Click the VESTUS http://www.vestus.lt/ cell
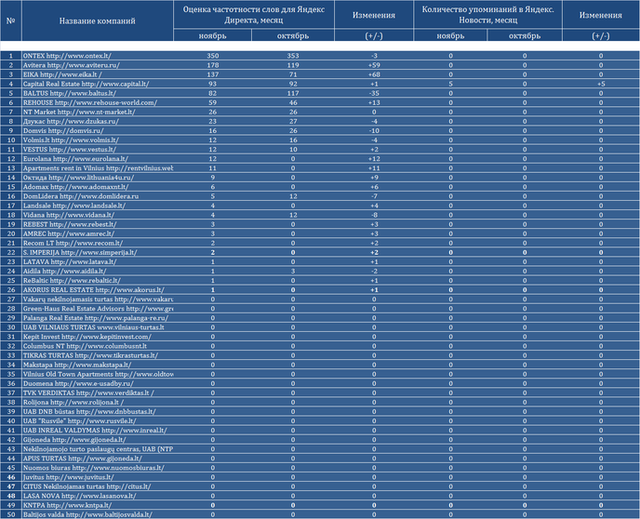The height and width of the screenshot is (519, 640). tap(97, 149)
